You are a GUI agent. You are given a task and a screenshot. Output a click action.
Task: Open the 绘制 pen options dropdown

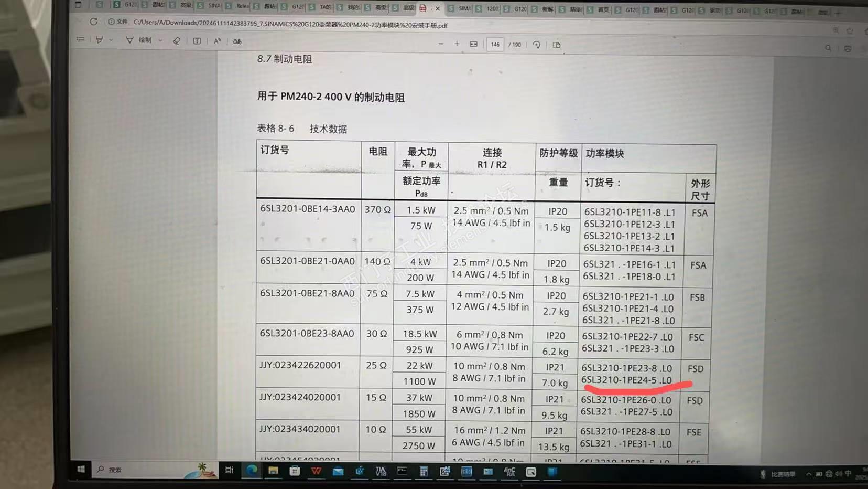coord(160,40)
